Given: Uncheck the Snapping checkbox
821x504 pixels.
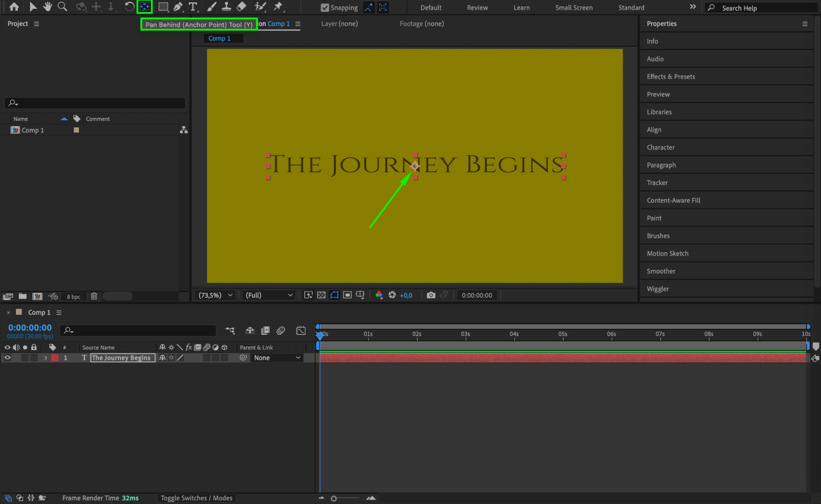Looking at the screenshot, I should [x=324, y=7].
